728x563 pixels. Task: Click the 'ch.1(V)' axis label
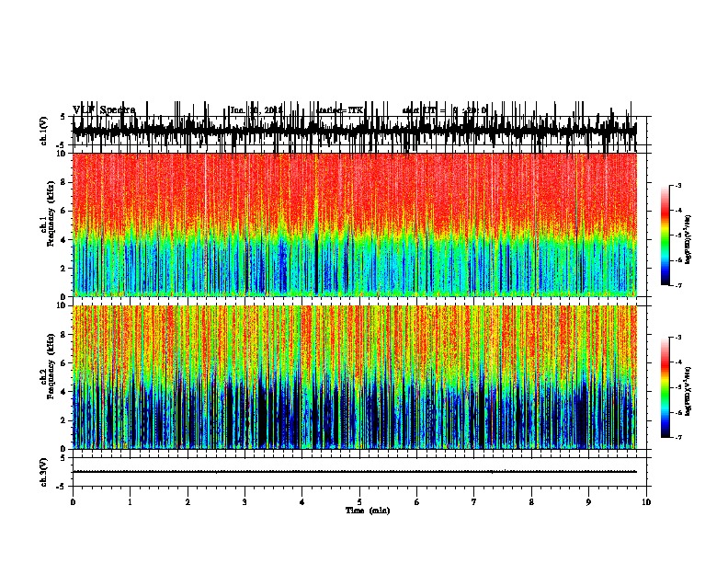click(x=44, y=131)
